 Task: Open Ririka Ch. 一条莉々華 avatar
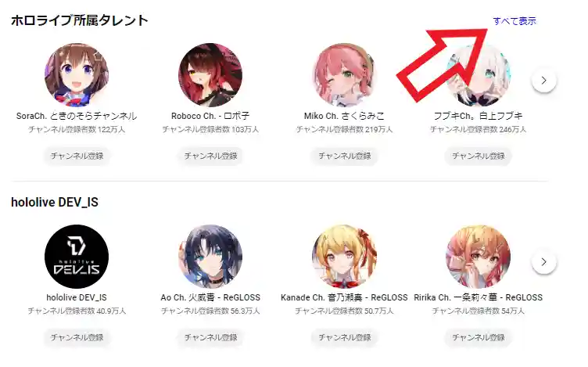coord(478,257)
